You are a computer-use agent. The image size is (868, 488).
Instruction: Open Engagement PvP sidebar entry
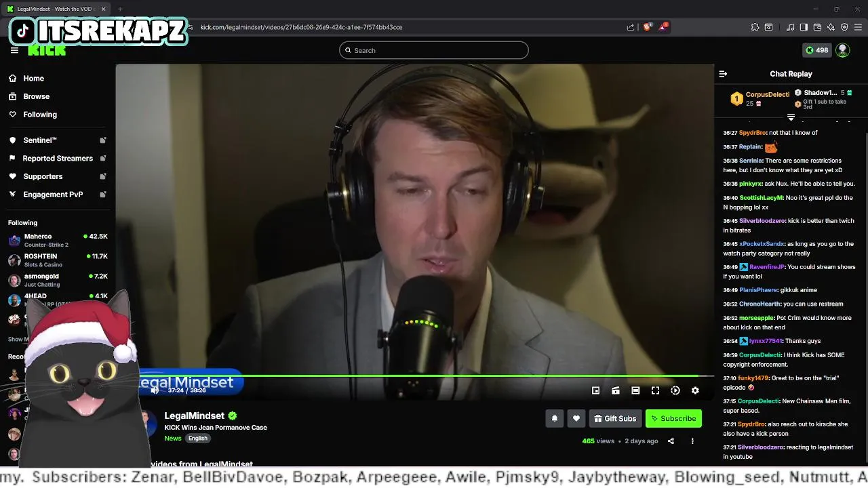(x=53, y=195)
